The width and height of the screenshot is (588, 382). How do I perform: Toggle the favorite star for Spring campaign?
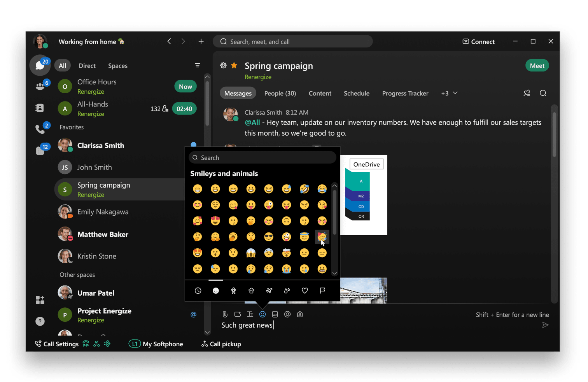(234, 65)
